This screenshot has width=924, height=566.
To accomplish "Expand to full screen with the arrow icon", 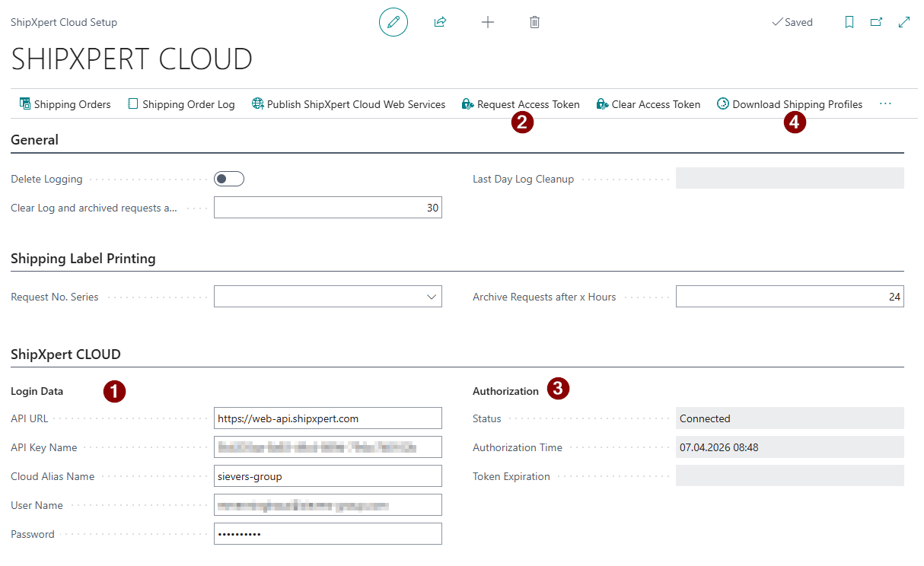I will (903, 22).
